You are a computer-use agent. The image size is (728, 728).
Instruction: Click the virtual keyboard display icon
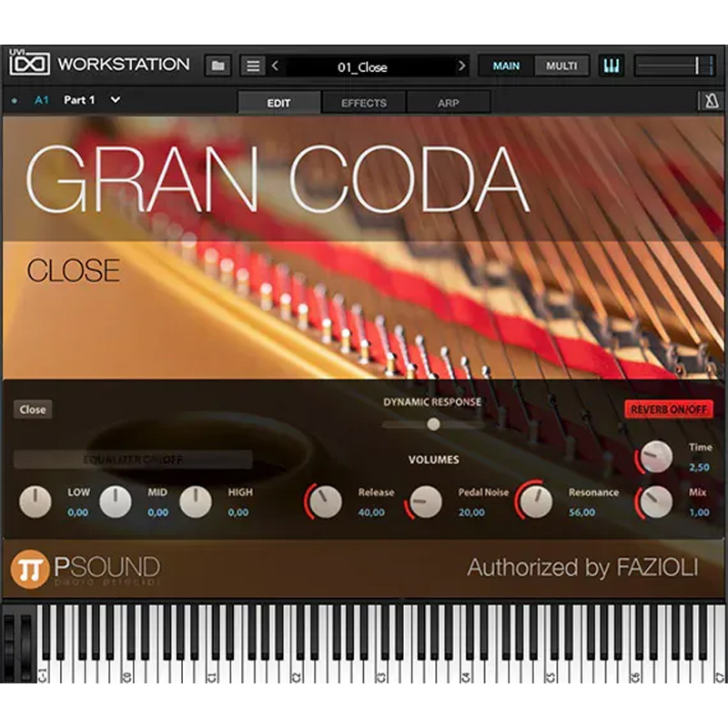(x=612, y=65)
